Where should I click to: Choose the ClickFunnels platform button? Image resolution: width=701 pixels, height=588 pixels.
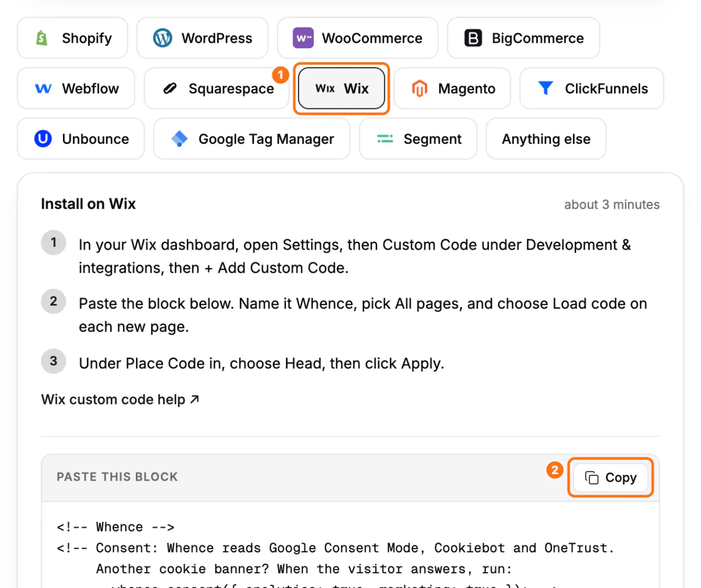coord(592,88)
